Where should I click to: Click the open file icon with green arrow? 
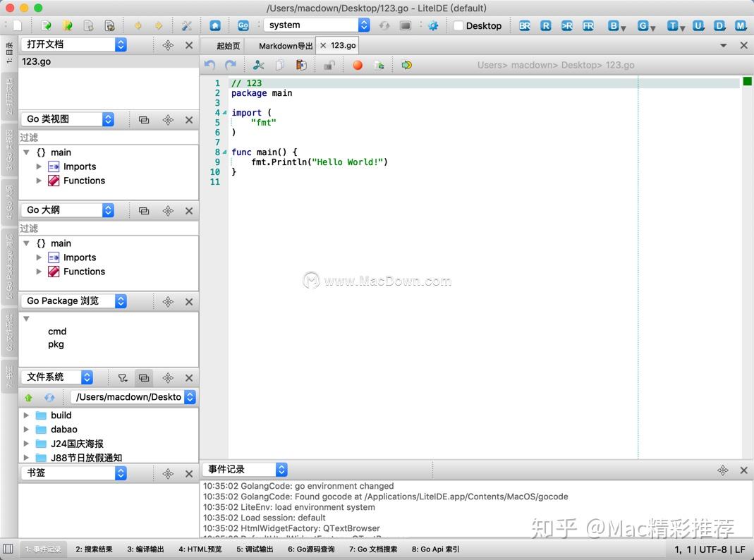[46, 25]
